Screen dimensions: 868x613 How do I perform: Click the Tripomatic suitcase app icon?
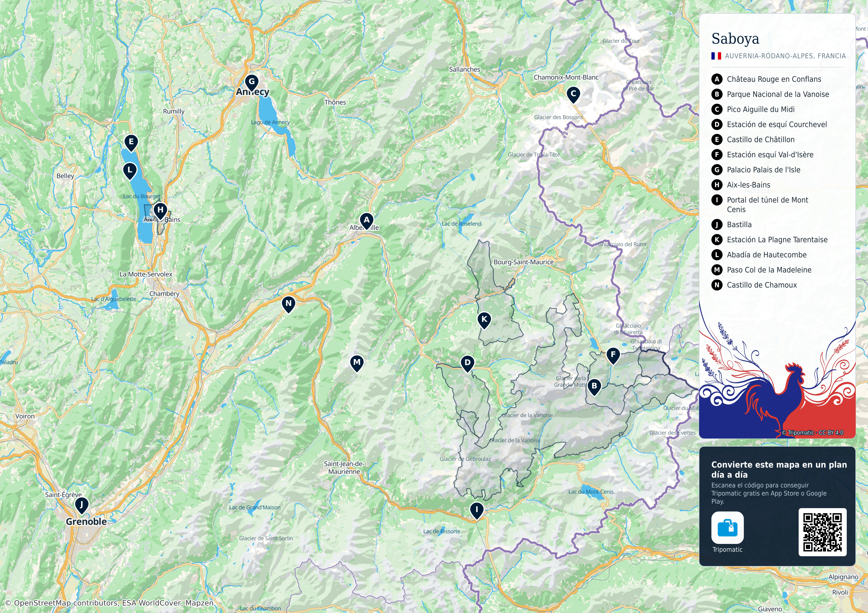pos(727,527)
